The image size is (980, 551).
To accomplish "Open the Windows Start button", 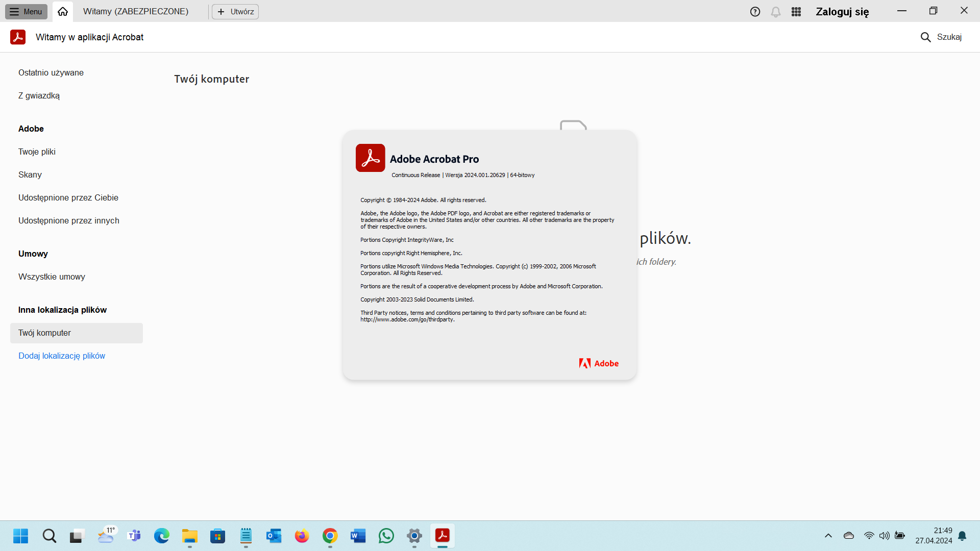I will tap(21, 536).
